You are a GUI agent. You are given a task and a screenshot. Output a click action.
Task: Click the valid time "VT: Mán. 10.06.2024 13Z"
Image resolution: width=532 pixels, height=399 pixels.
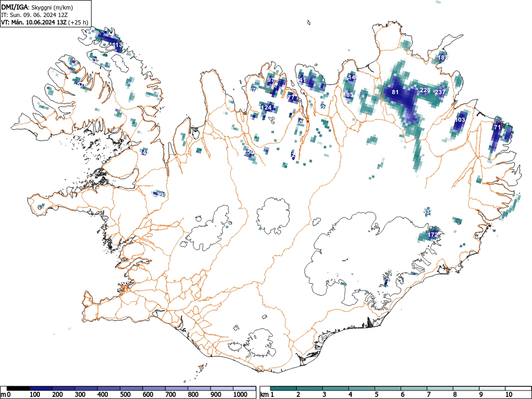point(34,22)
